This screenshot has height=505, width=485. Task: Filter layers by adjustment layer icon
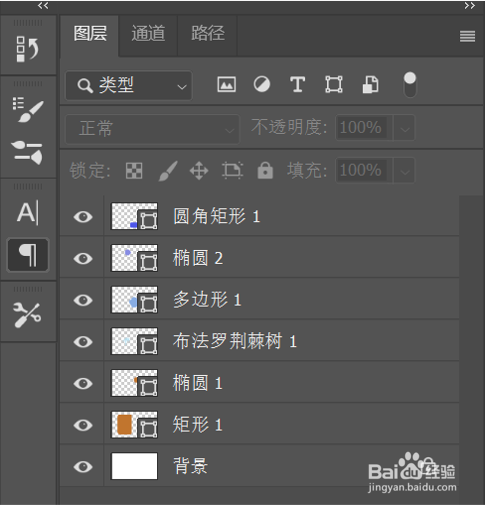point(262,84)
